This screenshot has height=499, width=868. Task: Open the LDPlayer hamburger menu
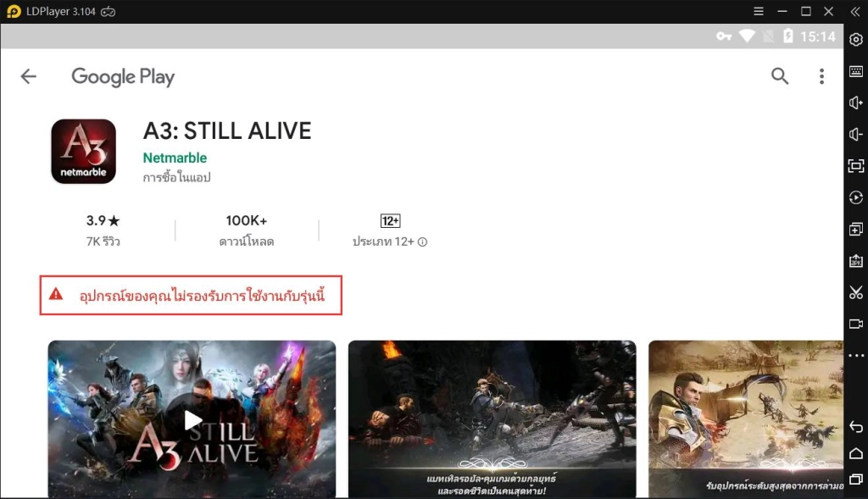click(x=759, y=11)
